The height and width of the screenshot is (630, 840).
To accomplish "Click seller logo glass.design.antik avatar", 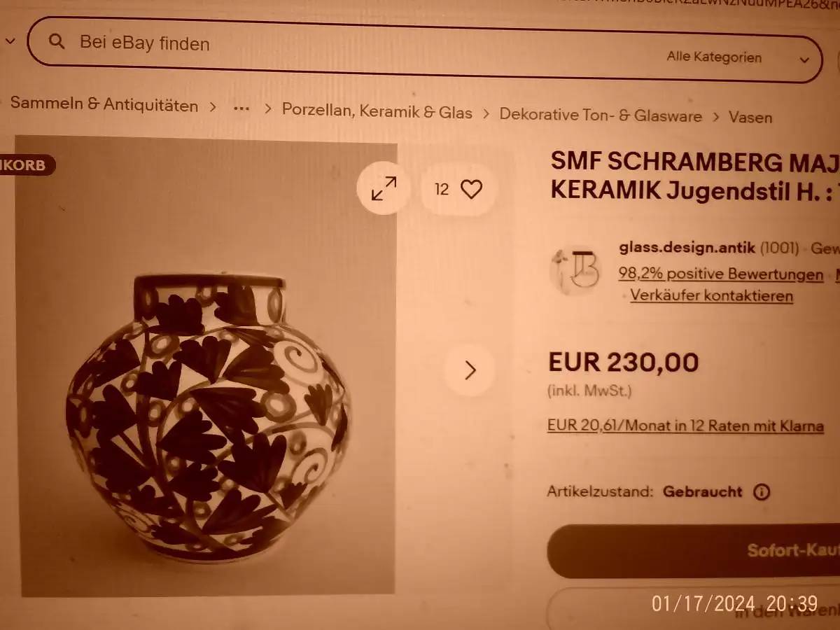I will tap(576, 269).
